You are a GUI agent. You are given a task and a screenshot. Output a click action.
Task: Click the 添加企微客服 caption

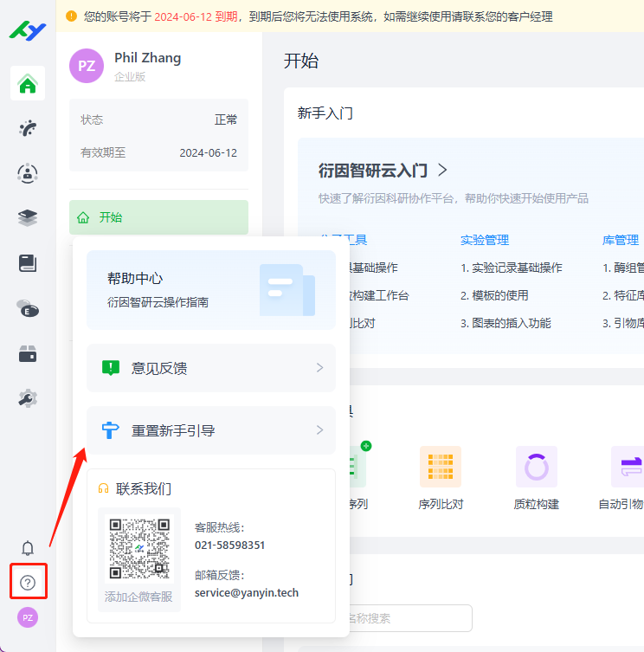click(138, 597)
